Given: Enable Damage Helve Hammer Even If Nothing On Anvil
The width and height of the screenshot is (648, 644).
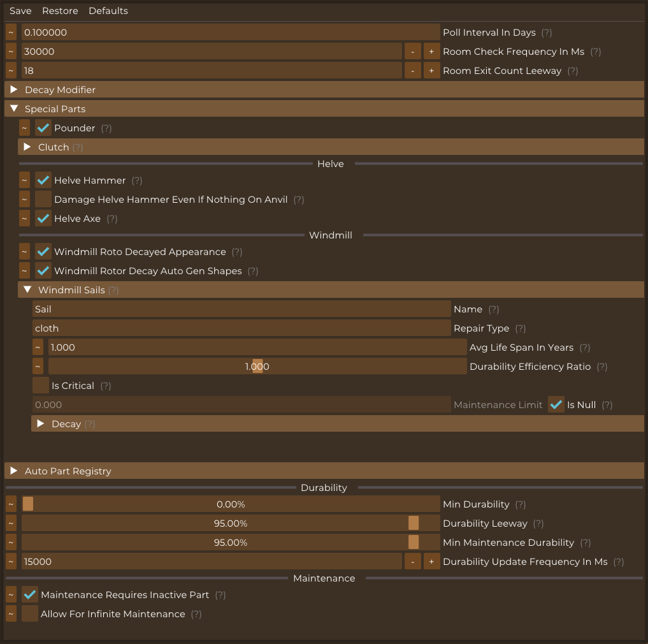Looking at the screenshot, I should pyautogui.click(x=43, y=199).
